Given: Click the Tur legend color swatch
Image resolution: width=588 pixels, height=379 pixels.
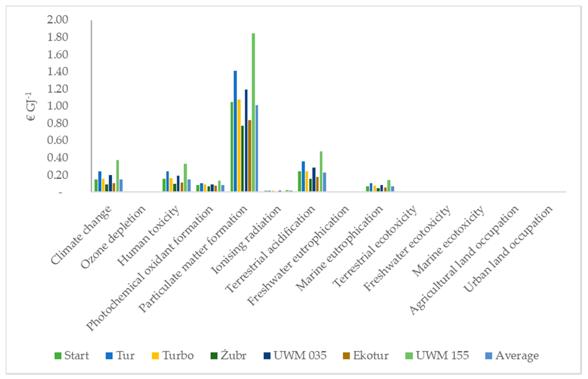Looking at the screenshot, I should (x=109, y=356).
